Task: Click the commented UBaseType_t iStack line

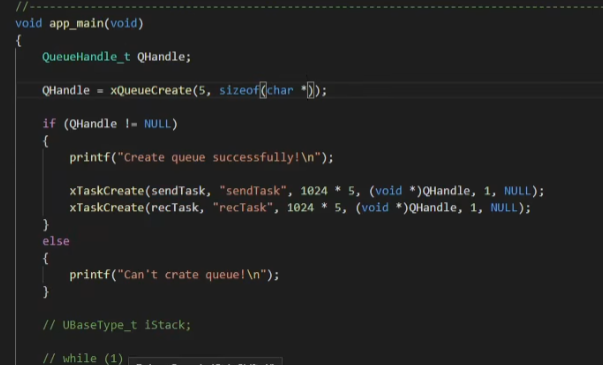Action: point(117,325)
